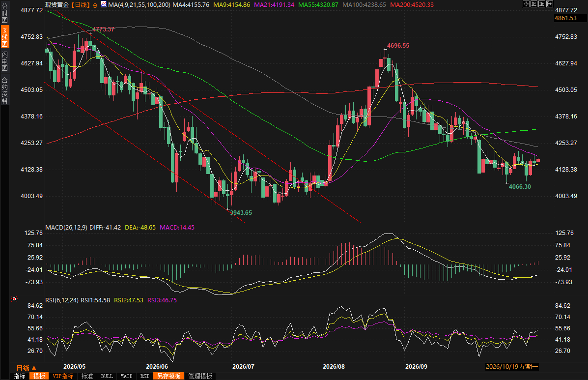Click the 4861.53 current price tag
588x380 pixels.
tap(565, 18)
